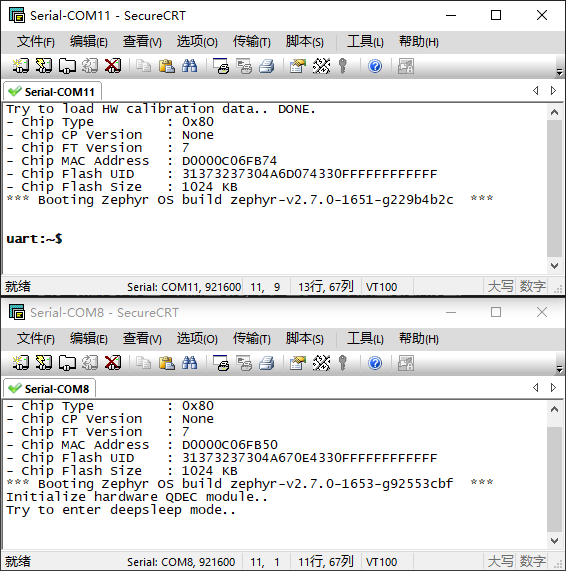This screenshot has height=571, width=566.
Task: Click key icon in COM8 toolbar
Action: point(342,363)
